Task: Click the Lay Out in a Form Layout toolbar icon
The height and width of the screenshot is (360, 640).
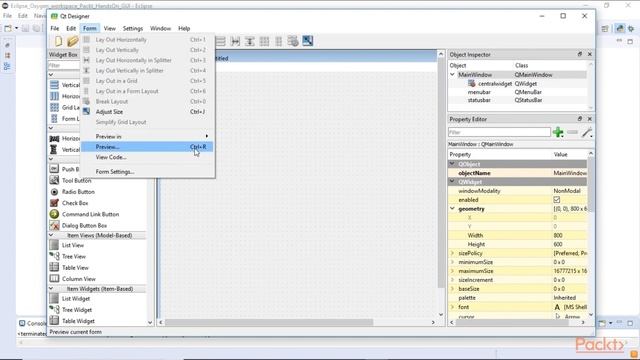Action: (278, 41)
